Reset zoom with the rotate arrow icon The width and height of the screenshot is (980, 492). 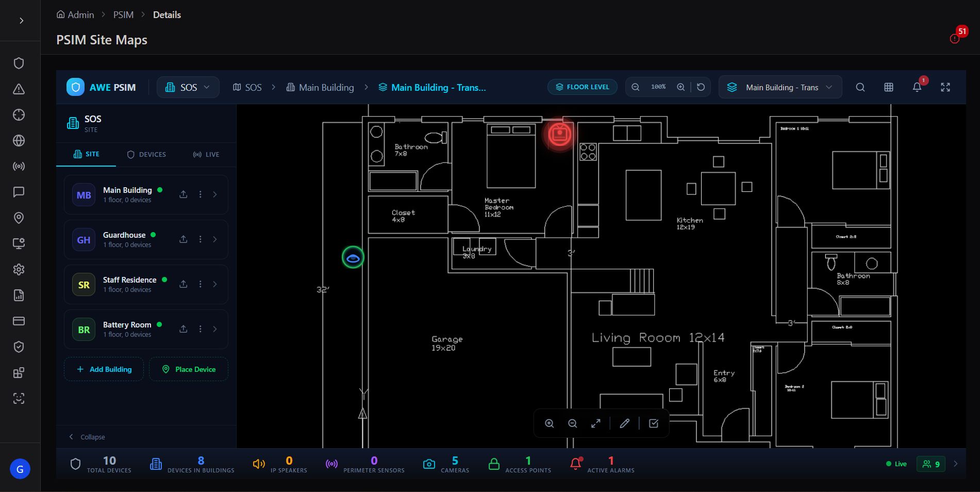(x=701, y=87)
